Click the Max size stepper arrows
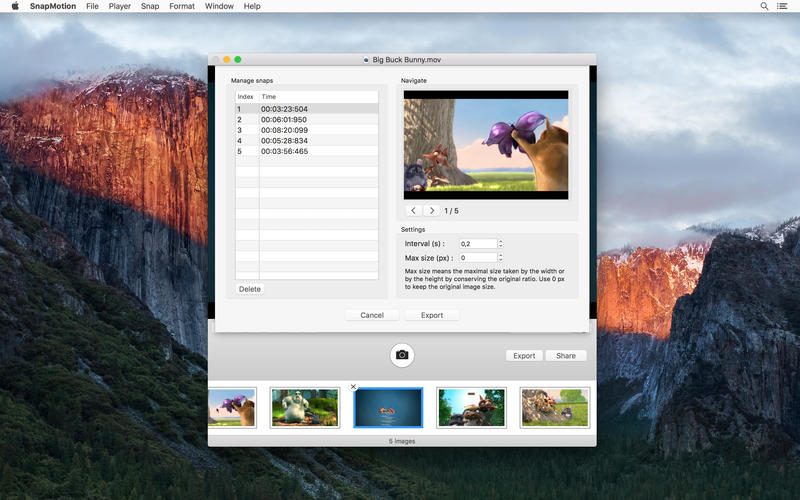Viewport: 800px width, 500px height. (500, 258)
